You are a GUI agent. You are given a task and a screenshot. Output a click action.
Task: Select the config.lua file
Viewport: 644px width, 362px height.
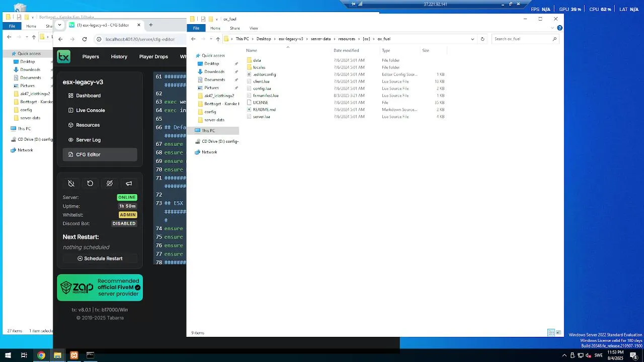coord(262,88)
